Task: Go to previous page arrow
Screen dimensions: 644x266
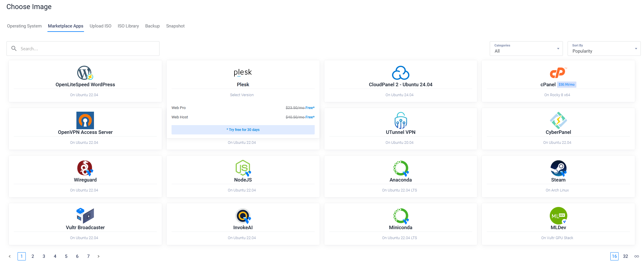Action: click(x=10, y=256)
